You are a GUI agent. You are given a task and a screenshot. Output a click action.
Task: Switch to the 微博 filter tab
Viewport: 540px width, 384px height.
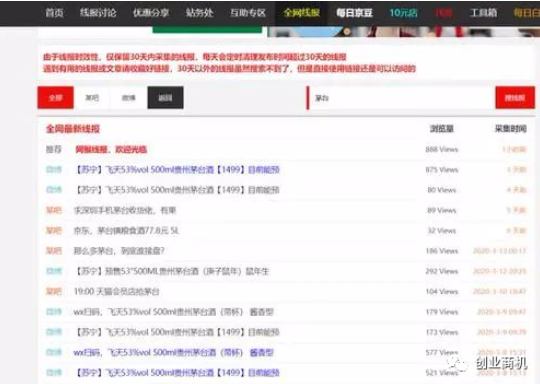tap(128, 98)
